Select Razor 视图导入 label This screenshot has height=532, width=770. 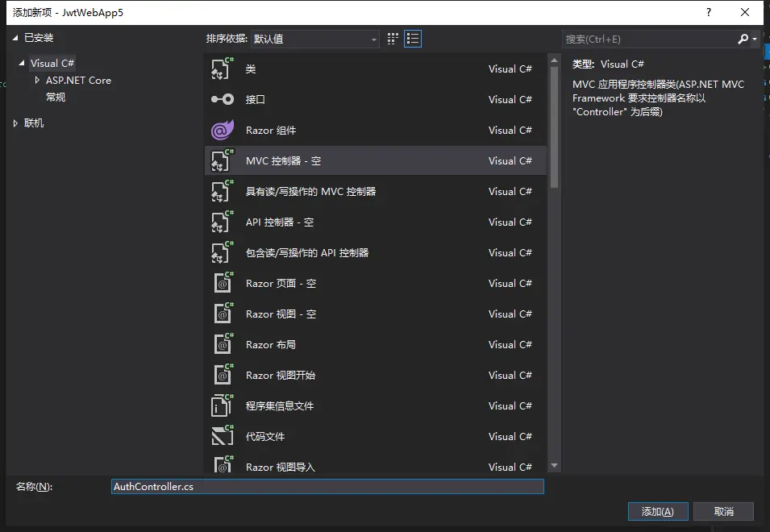pyautogui.click(x=281, y=468)
